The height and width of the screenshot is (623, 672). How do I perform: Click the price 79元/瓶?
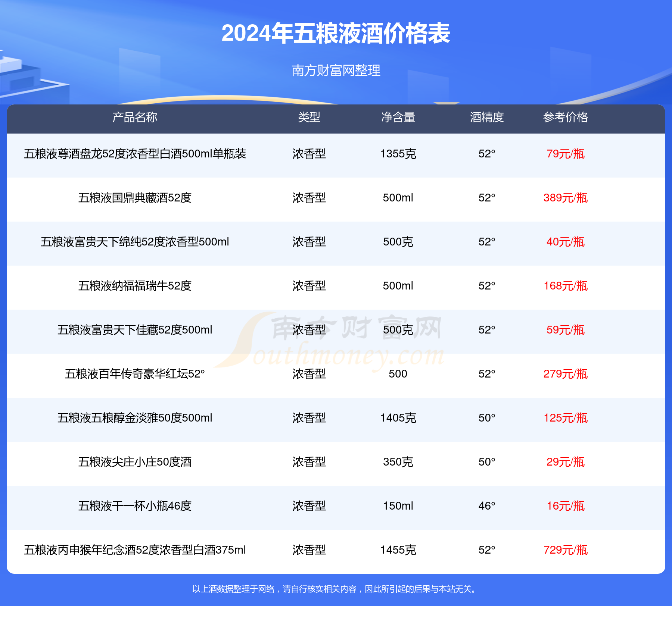click(x=566, y=154)
